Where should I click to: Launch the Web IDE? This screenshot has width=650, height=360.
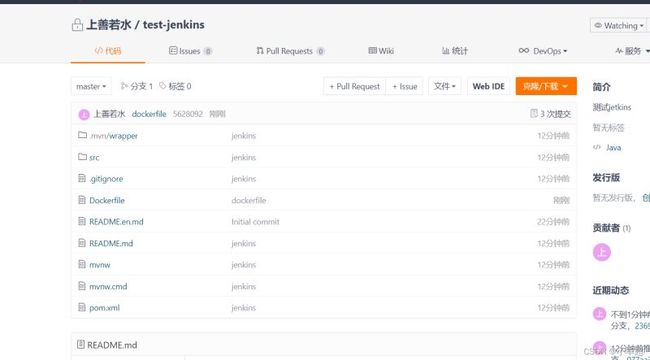(x=488, y=86)
